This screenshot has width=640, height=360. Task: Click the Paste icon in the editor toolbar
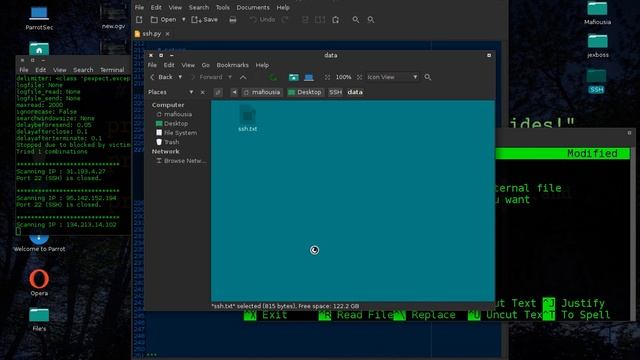tap(336, 20)
